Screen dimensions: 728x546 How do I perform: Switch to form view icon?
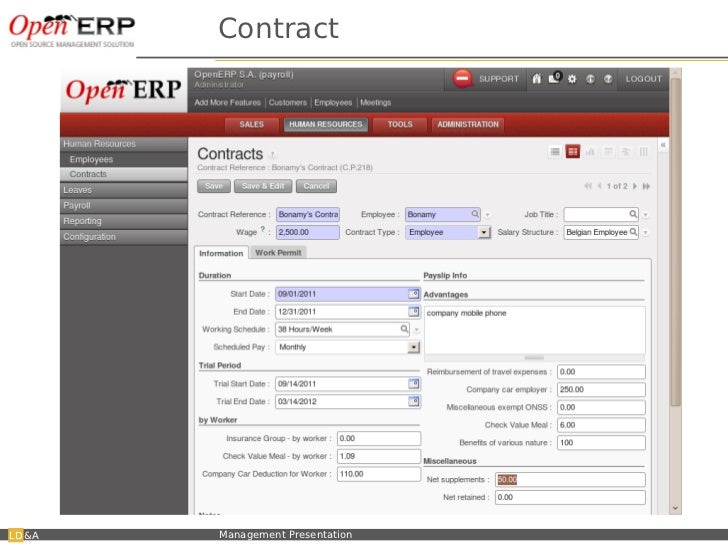click(572, 151)
